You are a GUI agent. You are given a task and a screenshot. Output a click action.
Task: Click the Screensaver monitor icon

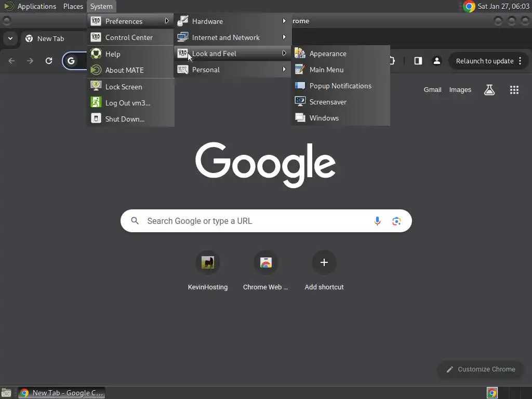(x=300, y=101)
